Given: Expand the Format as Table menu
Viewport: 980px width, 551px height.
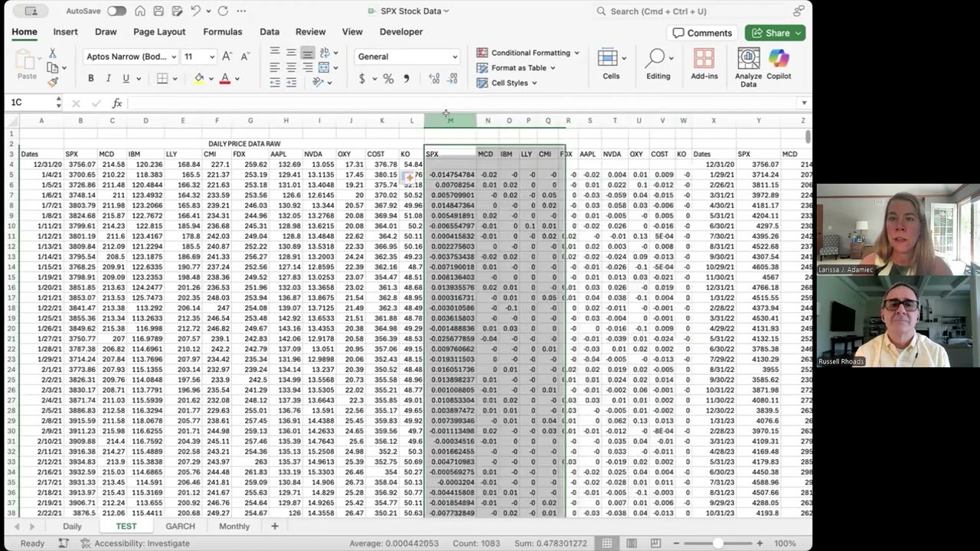Looking at the screenshot, I should [x=515, y=67].
